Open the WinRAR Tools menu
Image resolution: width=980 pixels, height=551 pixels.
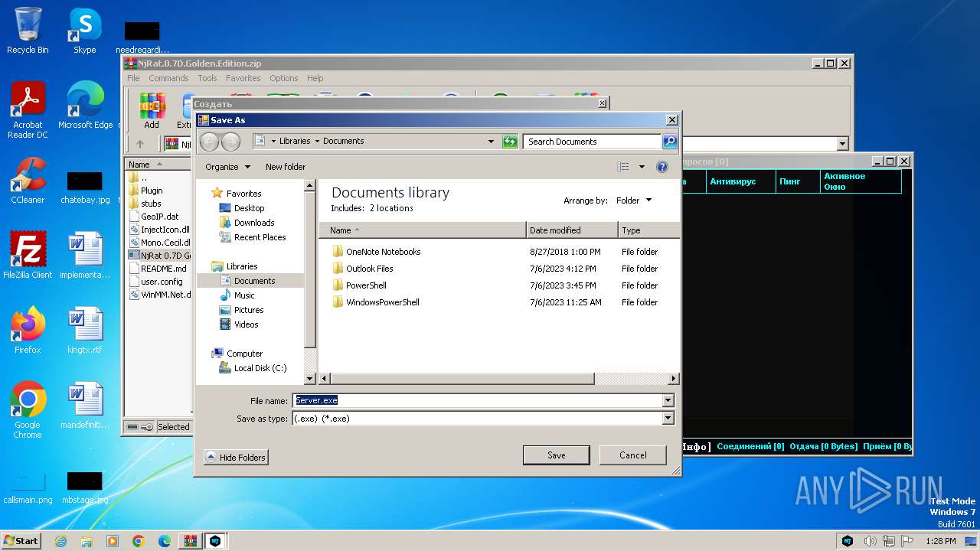[x=207, y=78]
